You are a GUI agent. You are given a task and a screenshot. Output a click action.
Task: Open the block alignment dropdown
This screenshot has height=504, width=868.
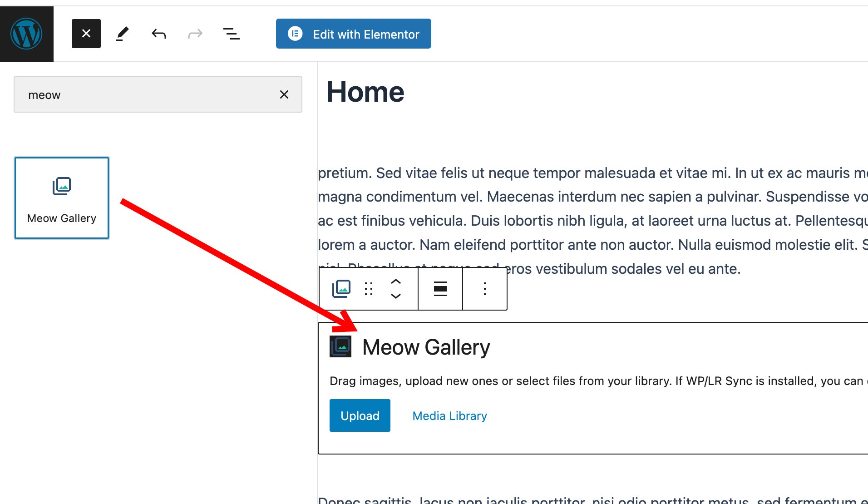(439, 289)
